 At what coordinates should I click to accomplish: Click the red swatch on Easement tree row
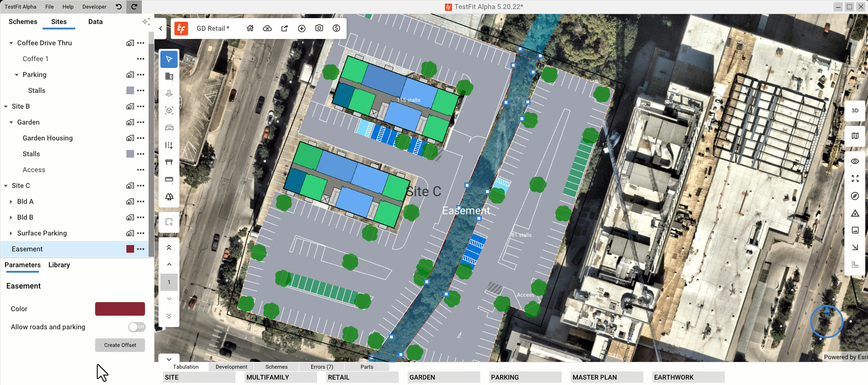coord(130,249)
